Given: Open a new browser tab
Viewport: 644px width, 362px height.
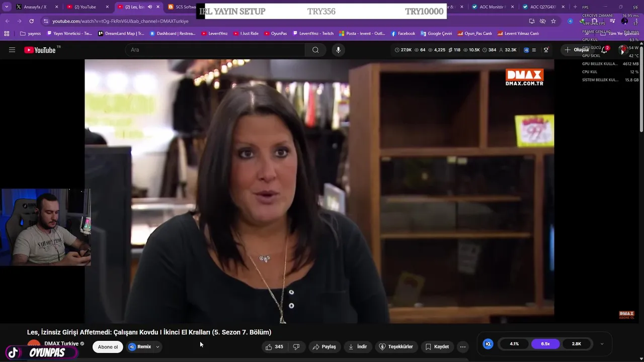Looking at the screenshot, I should coord(575,7).
